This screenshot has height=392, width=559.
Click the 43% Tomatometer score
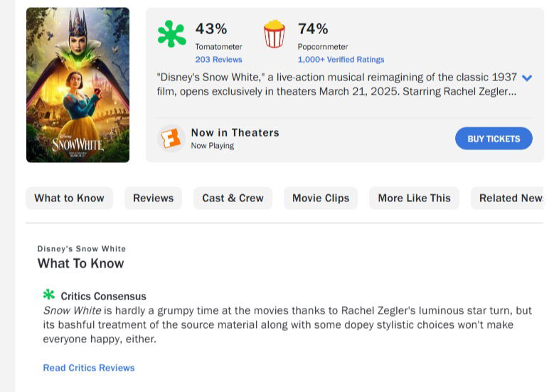[211, 29]
